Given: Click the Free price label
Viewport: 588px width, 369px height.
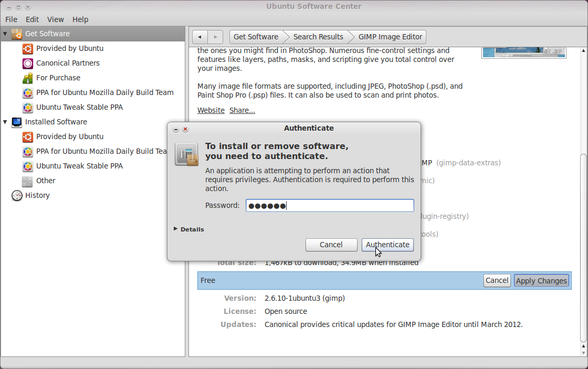Looking at the screenshot, I should coord(208,280).
